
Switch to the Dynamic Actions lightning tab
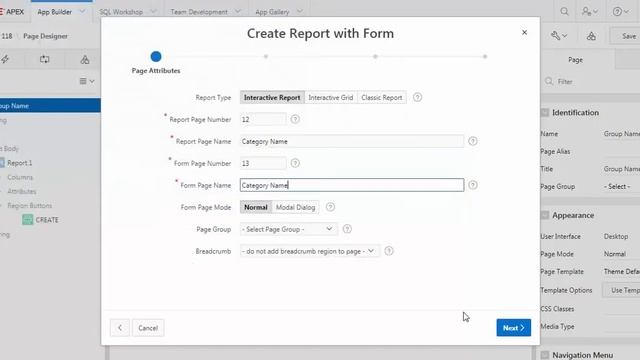5,60
